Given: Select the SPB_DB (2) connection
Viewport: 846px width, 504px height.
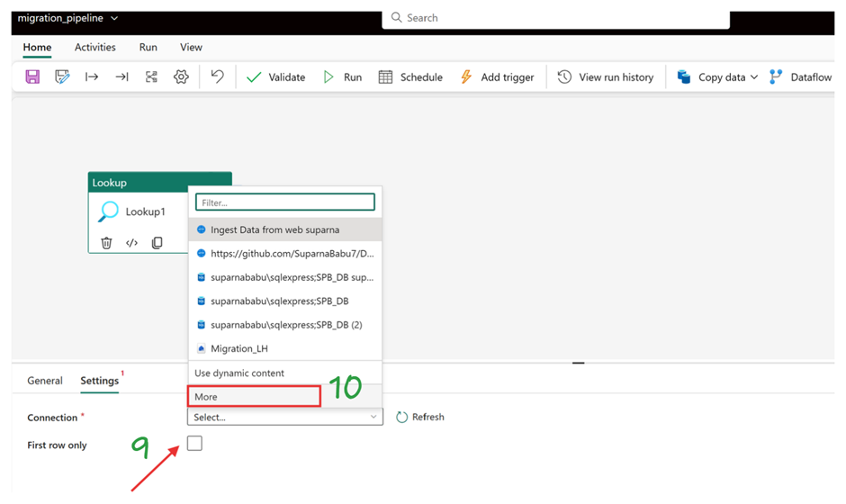Looking at the screenshot, I should click(x=285, y=325).
